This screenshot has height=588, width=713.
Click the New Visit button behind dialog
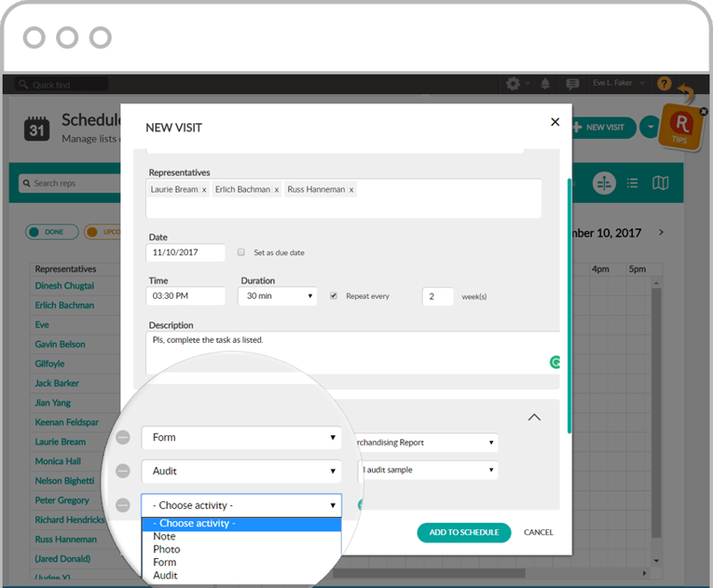point(604,127)
